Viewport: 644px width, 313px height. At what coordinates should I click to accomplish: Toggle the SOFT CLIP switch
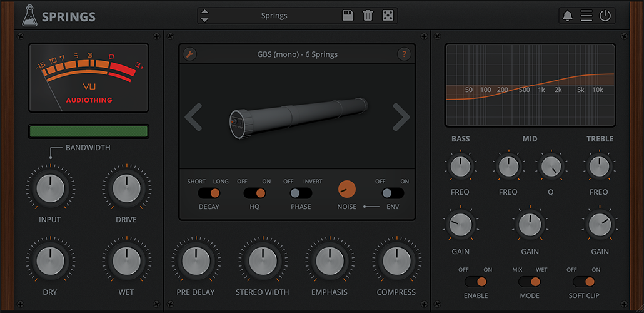pyautogui.click(x=583, y=282)
